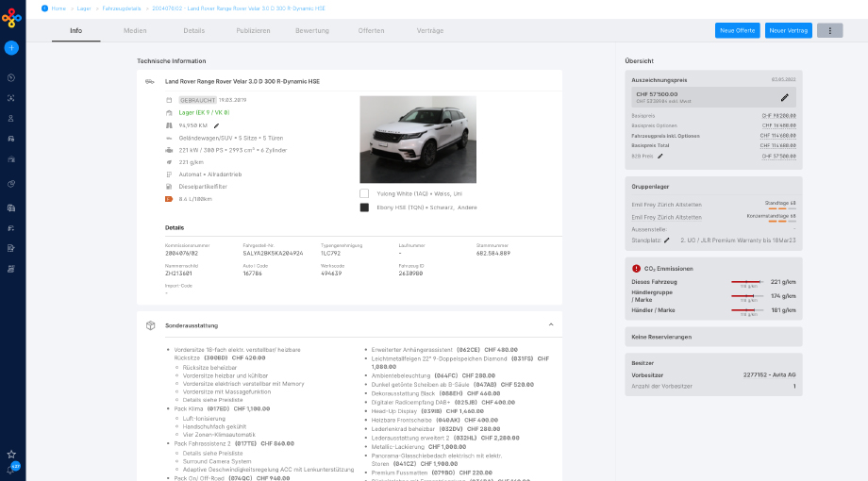Collapse the Sonderausstattung section chevron
The width and height of the screenshot is (868, 481).
click(551, 324)
